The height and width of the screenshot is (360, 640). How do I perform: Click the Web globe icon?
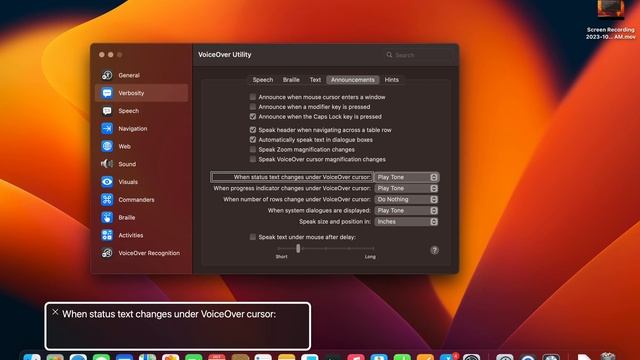[x=107, y=146]
